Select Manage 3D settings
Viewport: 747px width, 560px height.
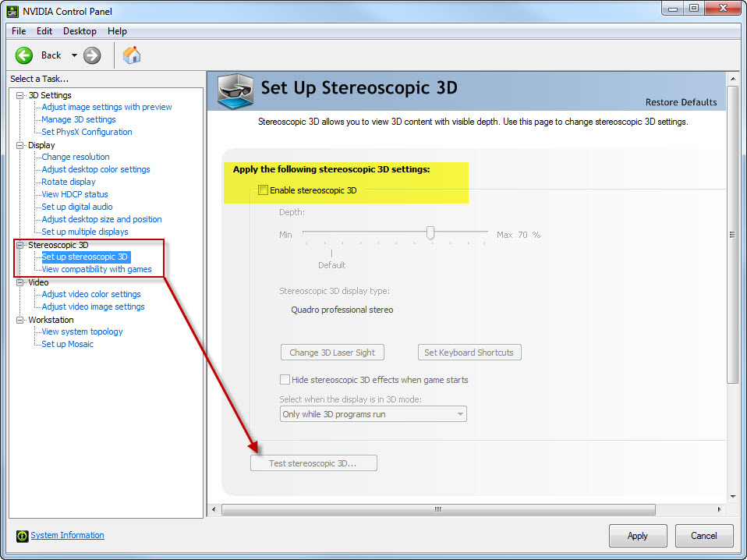click(x=79, y=119)
